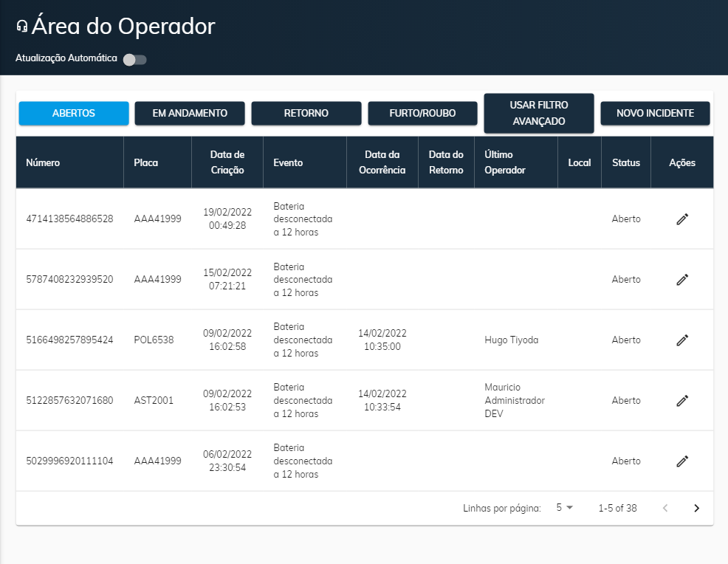Click event text in POL6538 row
This screenshot has width=728, height=564.
click(x=303, y=340)
